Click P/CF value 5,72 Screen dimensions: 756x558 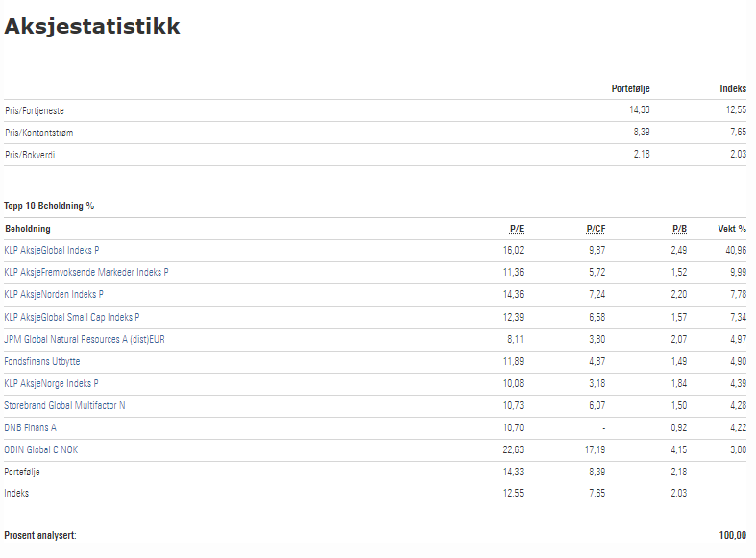point(597,272)
